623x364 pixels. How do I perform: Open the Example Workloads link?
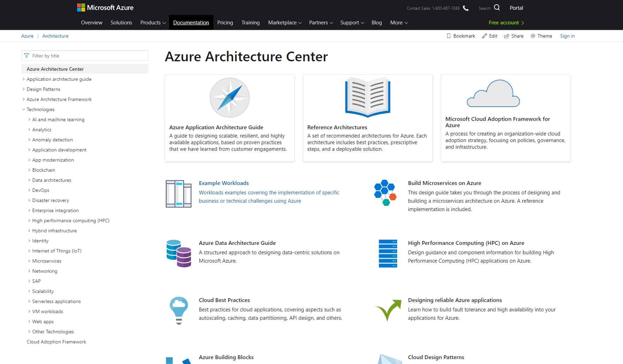pyautogui.click(x=224, y=183)
